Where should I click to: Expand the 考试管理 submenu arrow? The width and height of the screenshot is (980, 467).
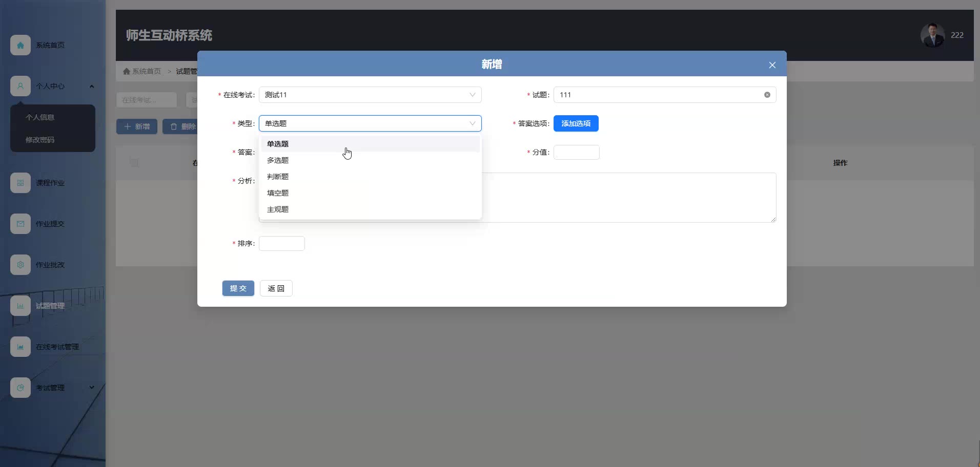click(92, 387)
